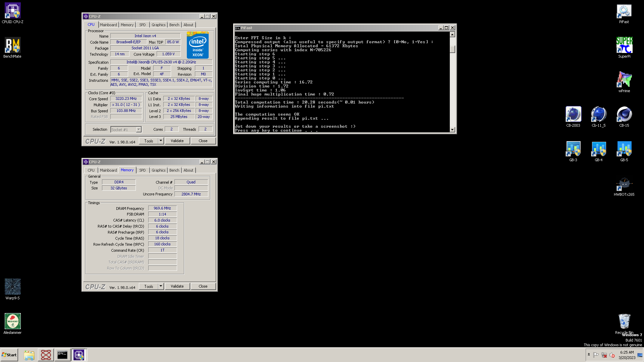
Task: Launch the GB-3 Geekbench shortcut
Action: tap(573, 151)
